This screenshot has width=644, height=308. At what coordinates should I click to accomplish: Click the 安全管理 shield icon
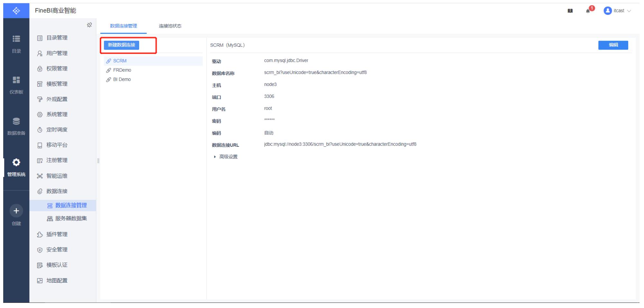[x=40, y=250]
